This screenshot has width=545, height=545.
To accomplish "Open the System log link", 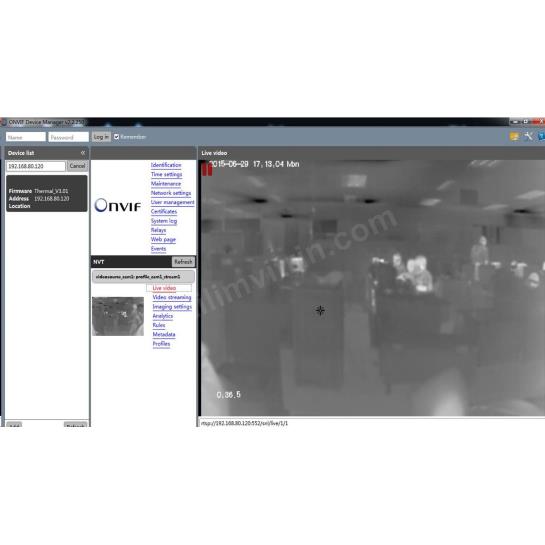I will (164, 221).
